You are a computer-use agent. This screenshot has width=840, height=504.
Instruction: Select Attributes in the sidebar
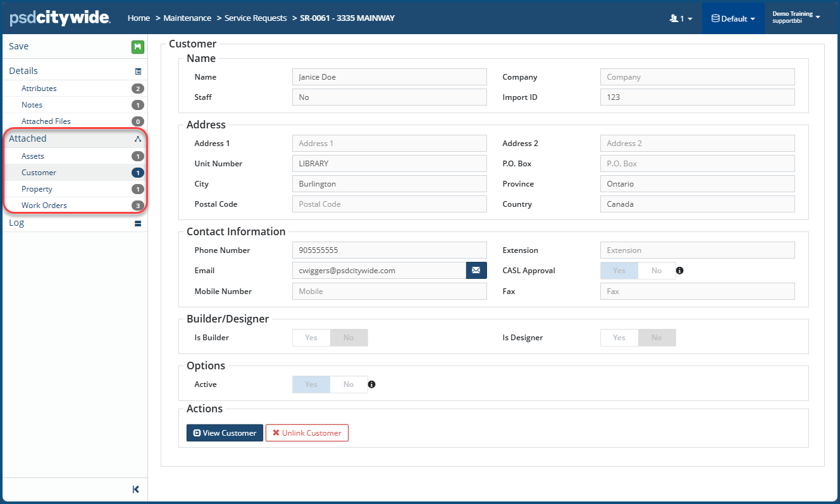(x=39, y=89)
